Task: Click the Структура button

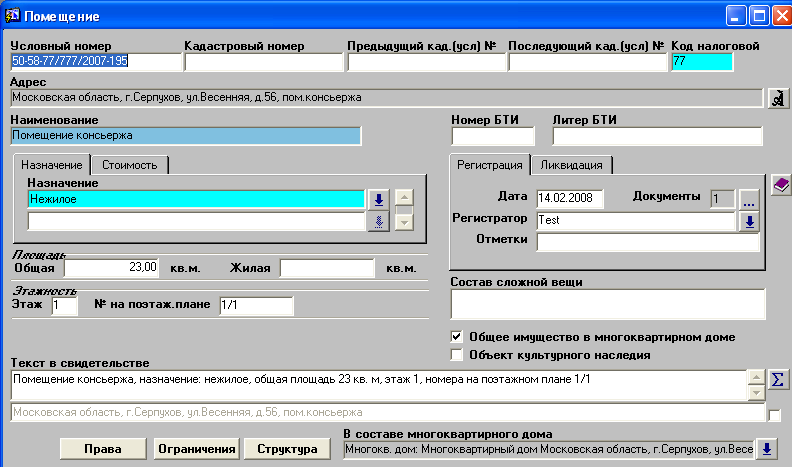Action: point(287,449)
